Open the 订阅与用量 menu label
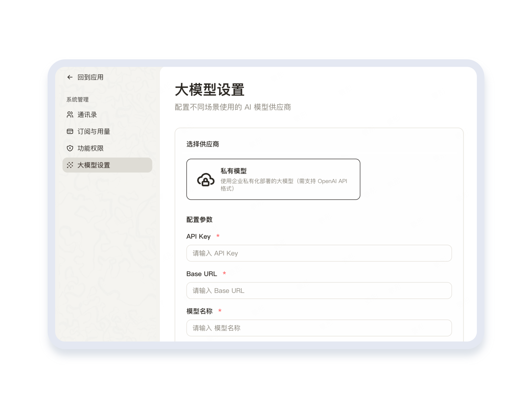 coord(94,131)
